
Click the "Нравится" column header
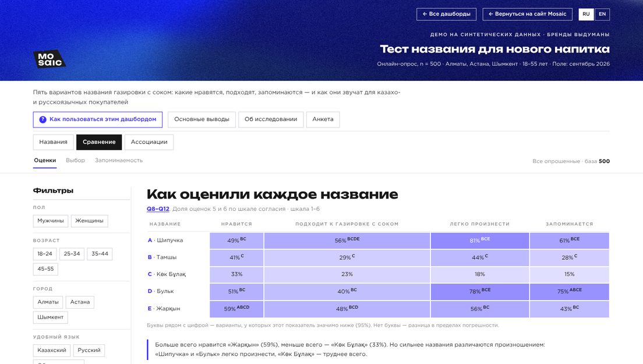click(x=236, y=224)
